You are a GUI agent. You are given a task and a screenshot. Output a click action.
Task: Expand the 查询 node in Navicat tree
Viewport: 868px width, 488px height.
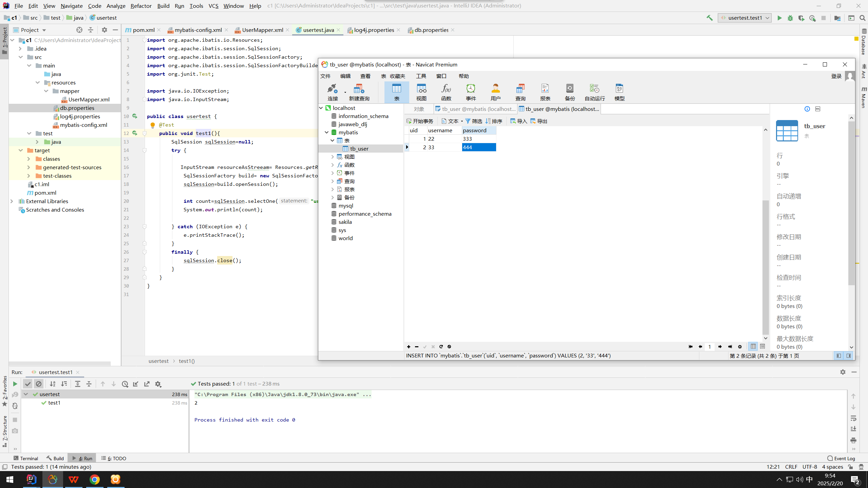click(x=333, y=181)
